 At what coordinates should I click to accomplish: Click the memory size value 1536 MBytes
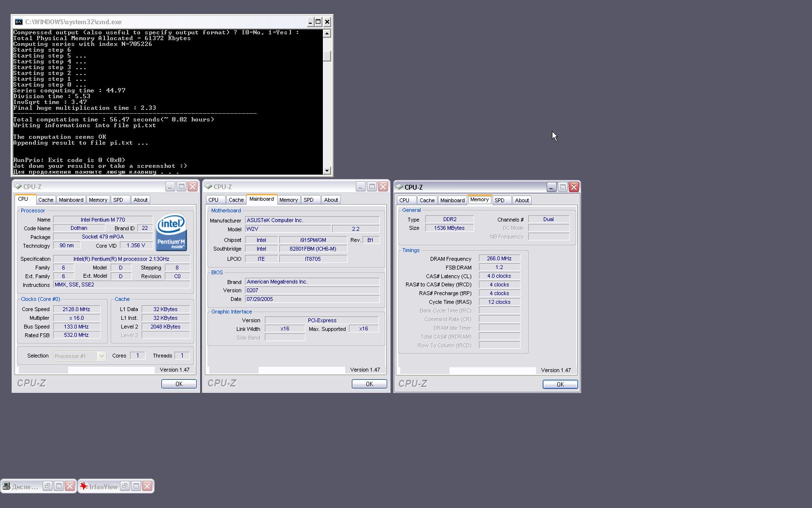point(449,228)
